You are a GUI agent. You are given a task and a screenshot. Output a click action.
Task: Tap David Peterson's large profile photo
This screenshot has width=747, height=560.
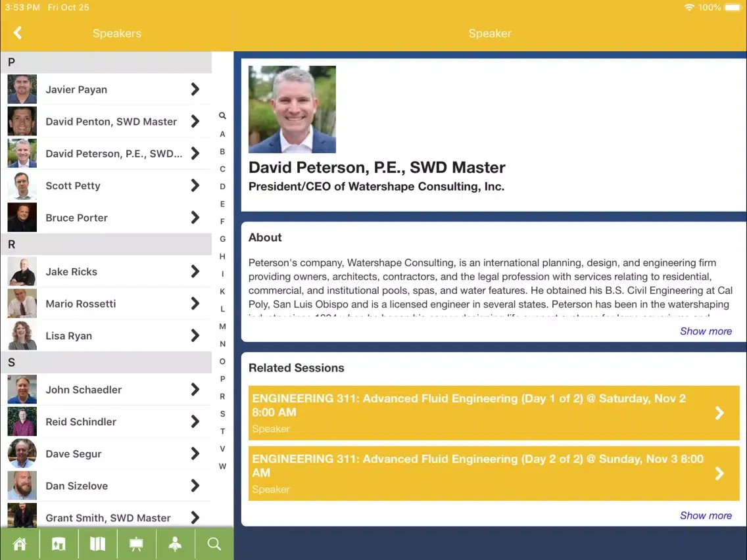[292, 109]
